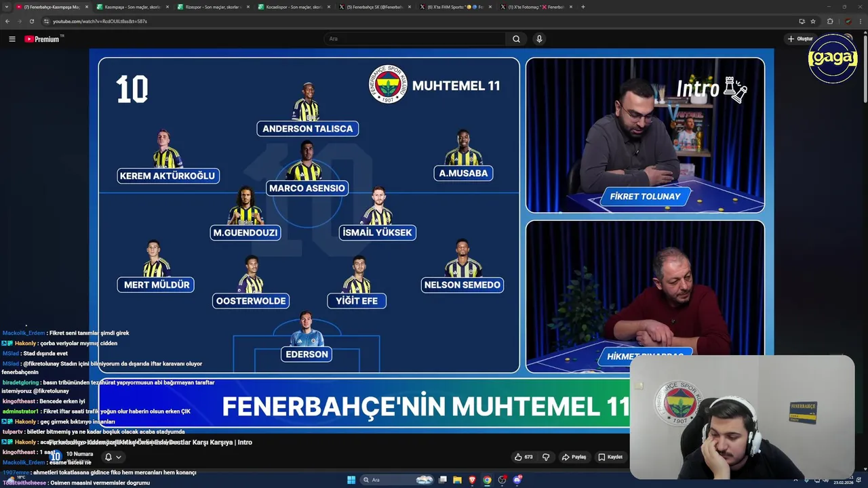Open Google Chrome from the taskbar

(x=487, y=480)
